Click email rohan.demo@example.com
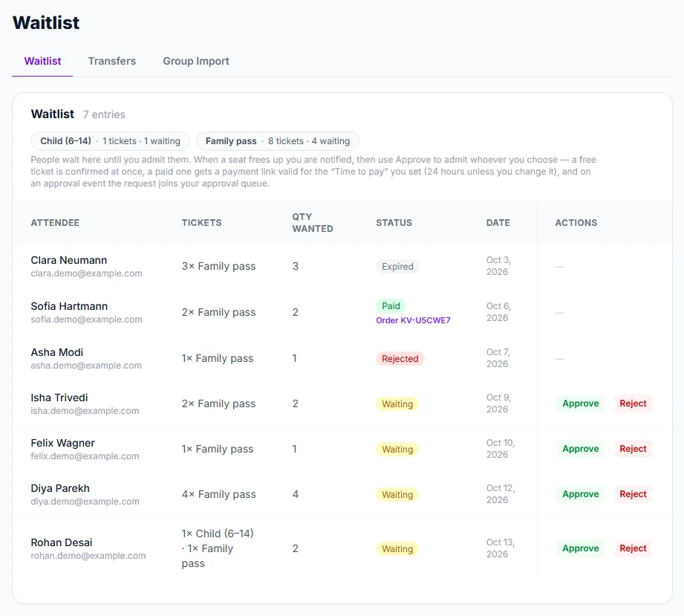This screenshot has height=616, width=684. (x=88, y=556)
